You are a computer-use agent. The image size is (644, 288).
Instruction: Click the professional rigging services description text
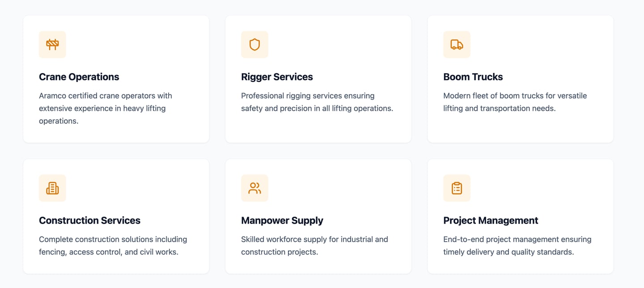click(317, 102)
